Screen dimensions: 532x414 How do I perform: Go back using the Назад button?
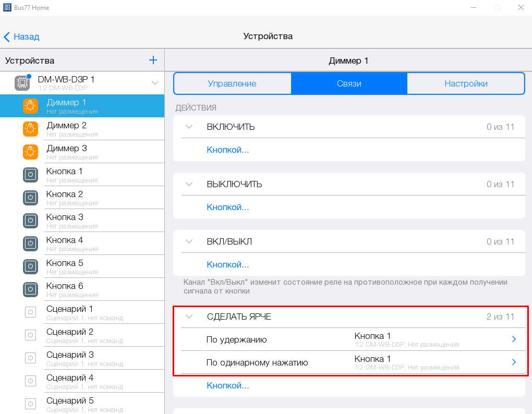[x=22, y=36]
